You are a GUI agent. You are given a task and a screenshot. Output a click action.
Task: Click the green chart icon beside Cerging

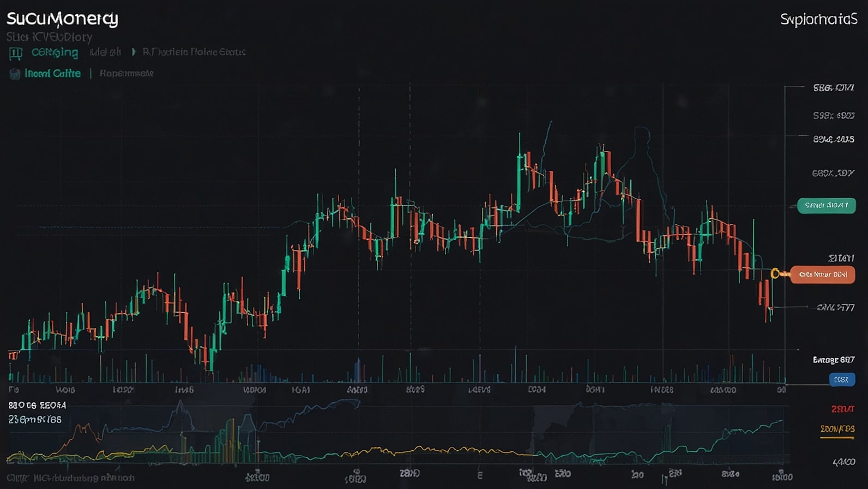[16, 53]
